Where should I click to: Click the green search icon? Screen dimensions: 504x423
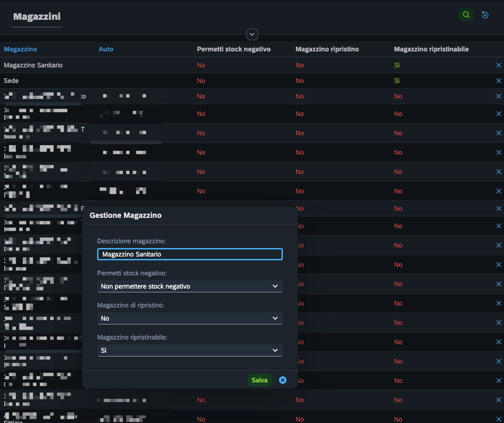tap(466, 15)
